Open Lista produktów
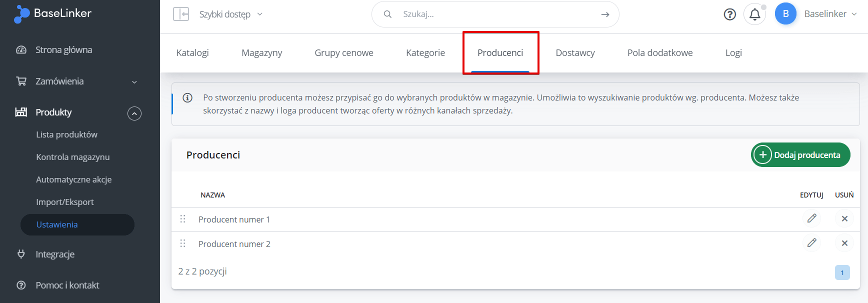The width and height of the screenshot is (868, 303). (66, 134)
